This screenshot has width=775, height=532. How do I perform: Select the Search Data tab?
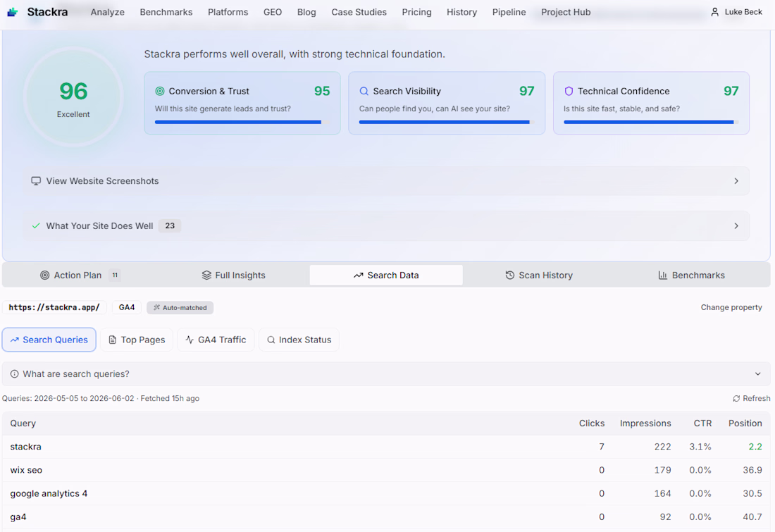tap(386, 276)
